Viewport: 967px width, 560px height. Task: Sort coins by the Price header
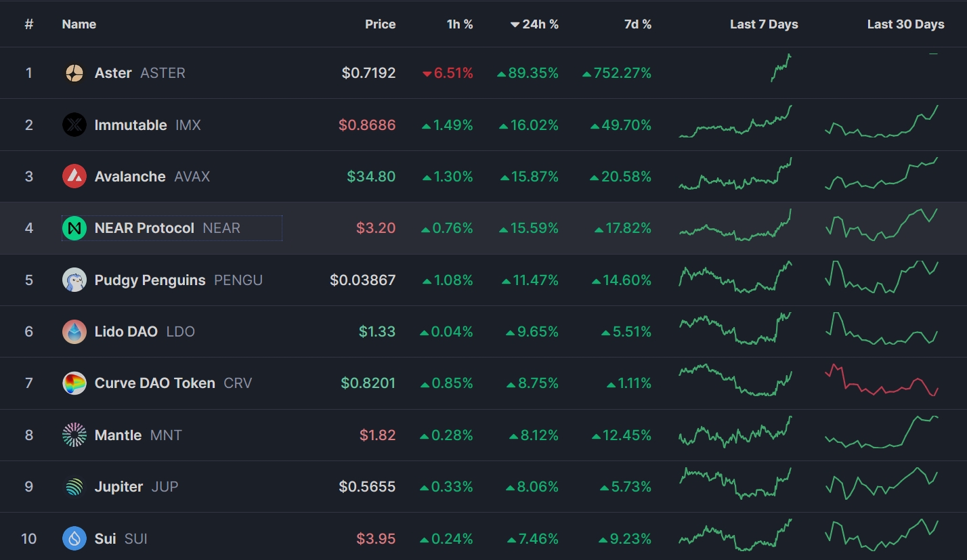pos(380,24)
